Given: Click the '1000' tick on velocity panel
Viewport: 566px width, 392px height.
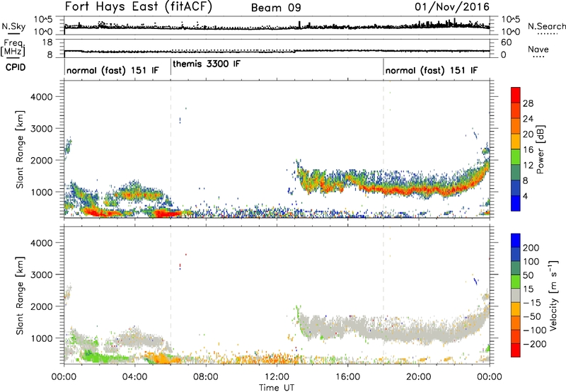Looking at the screenshot, I should pyautogui.click(x=41, y=338).
